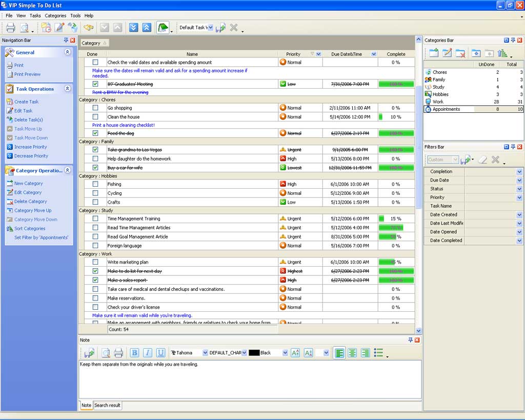Toggle Bold formatting in Note toolbar
The height and width of the screenshot is (420, 525).
(134, 353)
